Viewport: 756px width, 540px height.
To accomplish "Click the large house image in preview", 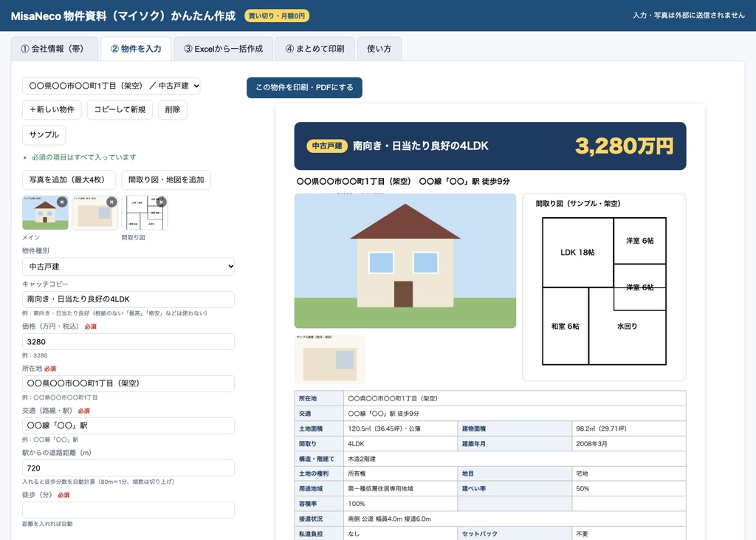I will [405, 261].
